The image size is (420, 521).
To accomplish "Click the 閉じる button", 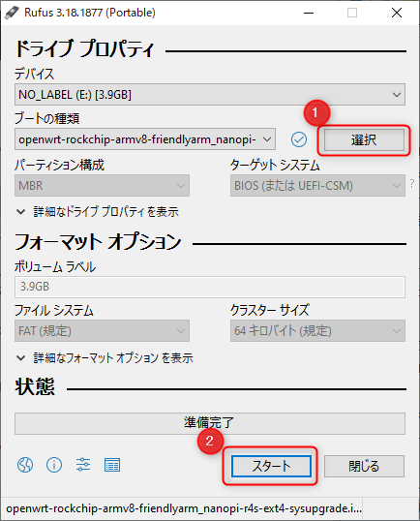I will (x=364, y=466).
